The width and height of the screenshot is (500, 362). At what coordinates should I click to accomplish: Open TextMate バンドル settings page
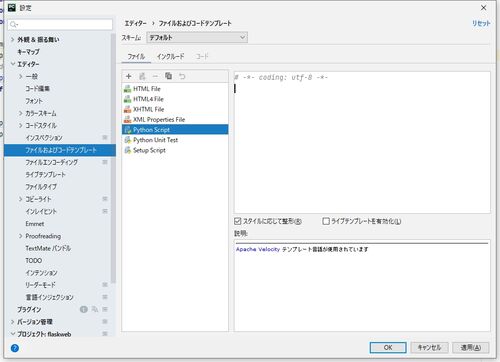coord(48,248)
